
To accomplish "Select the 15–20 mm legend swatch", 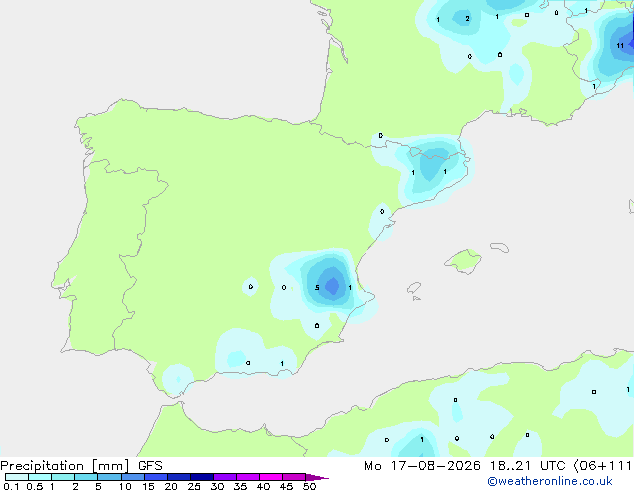I will coord(156,477).
